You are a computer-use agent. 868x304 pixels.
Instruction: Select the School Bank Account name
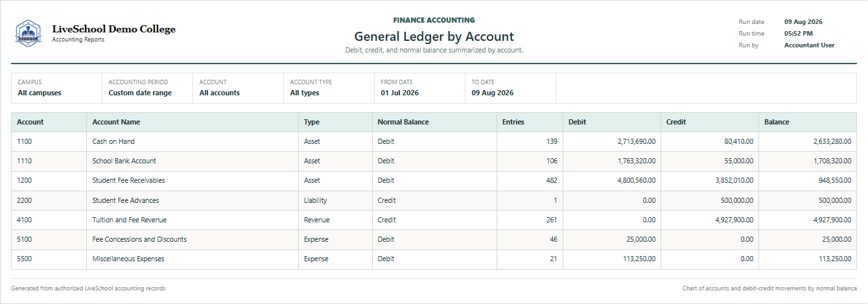point(124,161)
